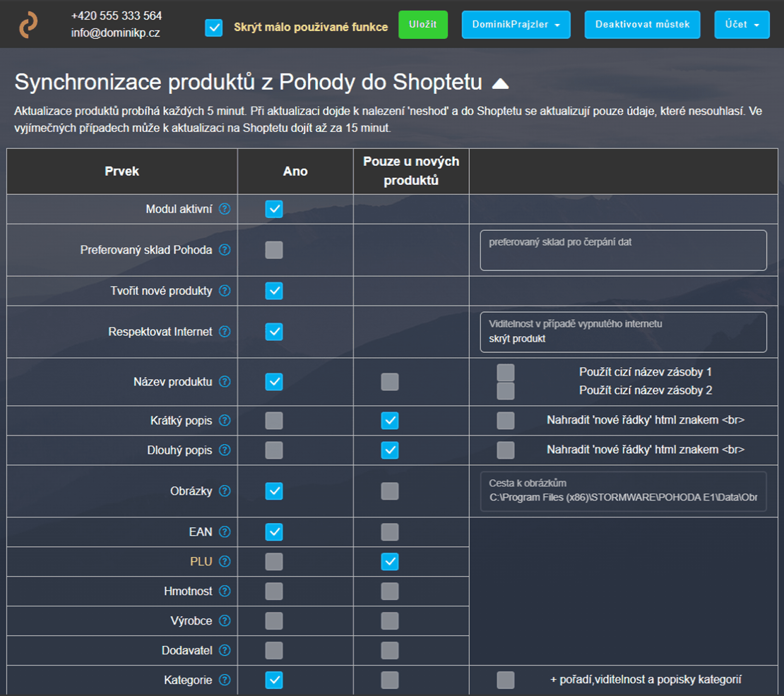The image size is (784, 696).
Task: Open help icon for Hmotnost
Action: coord(225,591)
